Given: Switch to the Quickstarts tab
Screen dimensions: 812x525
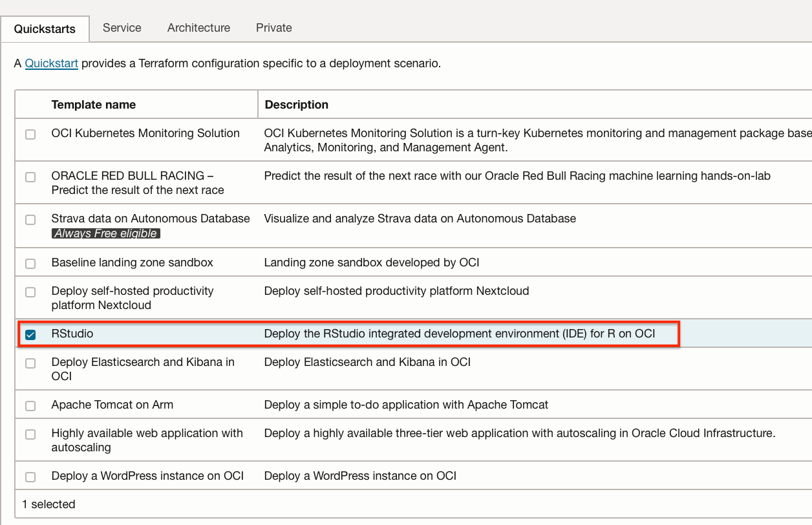Looking at the screenshot, I should tap(45, 28).
